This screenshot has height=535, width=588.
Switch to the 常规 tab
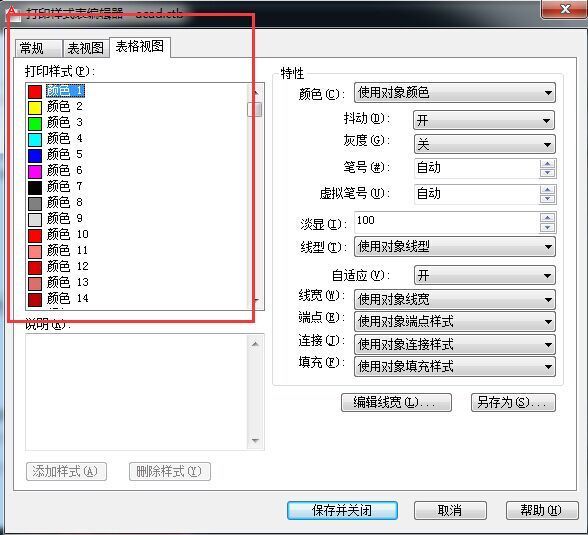pyautogui.click(x=38, y=48)
